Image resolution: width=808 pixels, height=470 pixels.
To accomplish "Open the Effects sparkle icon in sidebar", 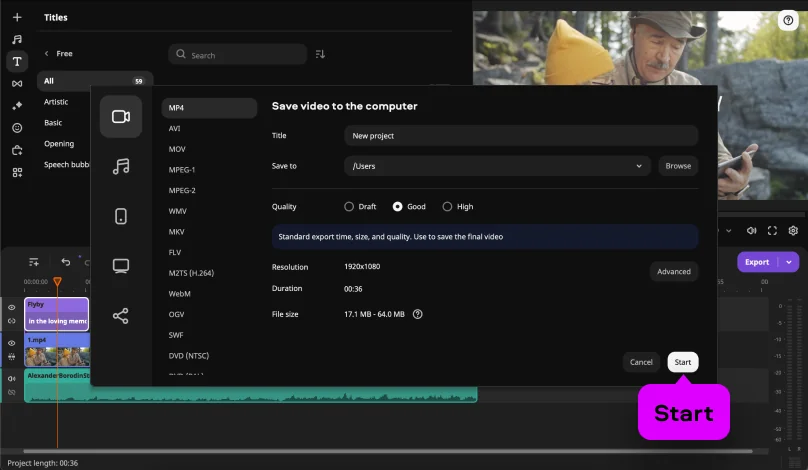I will [x=17, y=106].
